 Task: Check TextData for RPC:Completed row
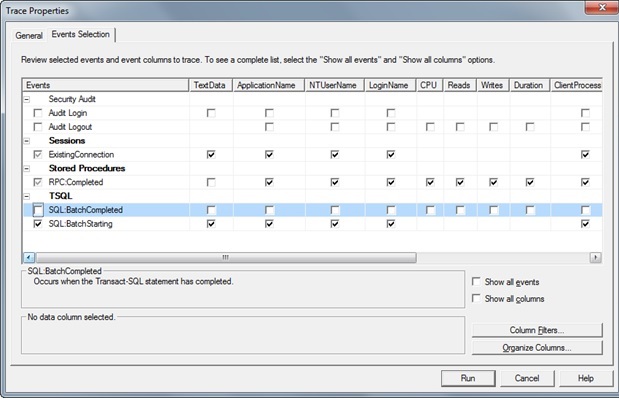[211, 182]
